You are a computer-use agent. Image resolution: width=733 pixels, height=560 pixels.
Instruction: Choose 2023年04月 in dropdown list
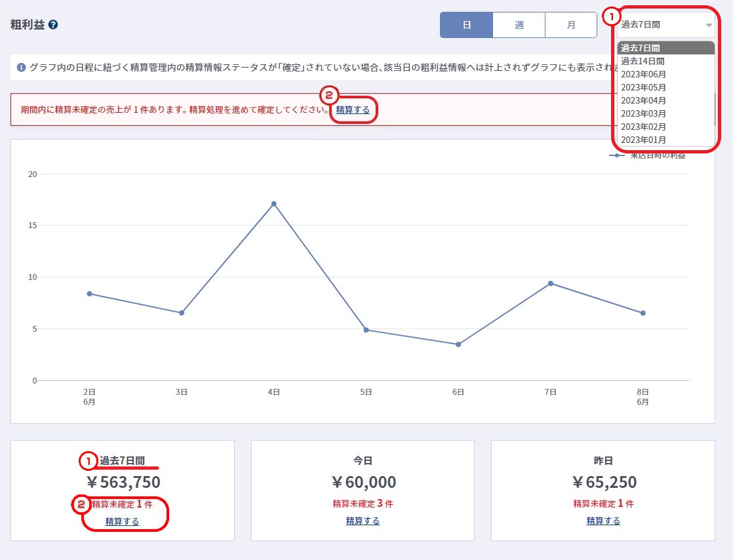[x=644, y=100]
